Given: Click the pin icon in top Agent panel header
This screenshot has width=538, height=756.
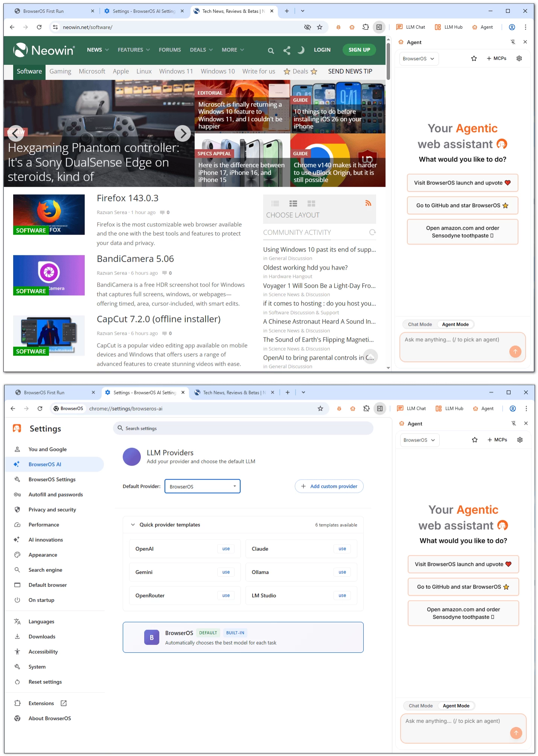Looking at the screenshot, I should click(513, 42).
